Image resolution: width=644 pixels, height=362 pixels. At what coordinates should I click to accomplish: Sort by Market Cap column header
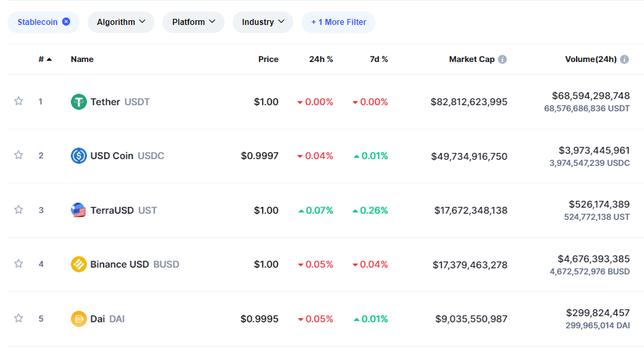coord(471,59)
